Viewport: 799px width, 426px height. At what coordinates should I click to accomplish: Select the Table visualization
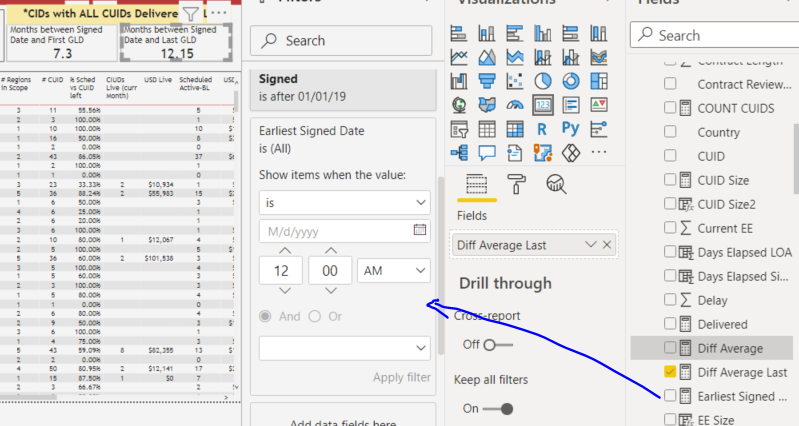[x=487, y=129]
